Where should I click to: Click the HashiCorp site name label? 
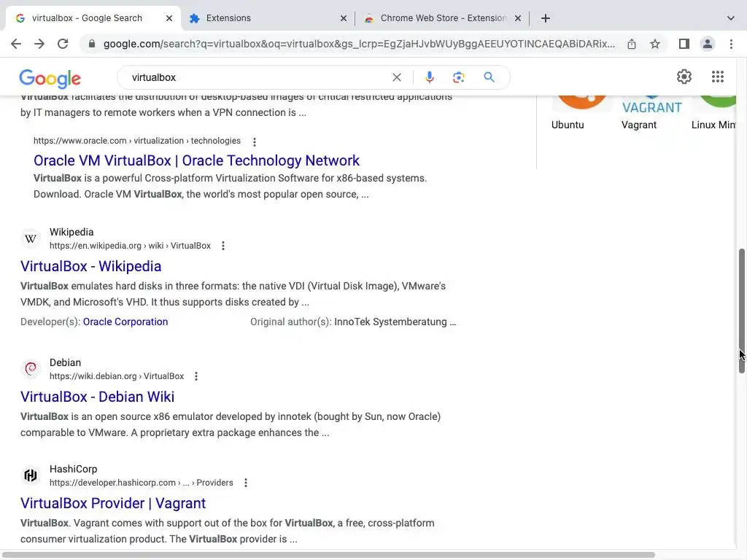(x=74, y=469)
